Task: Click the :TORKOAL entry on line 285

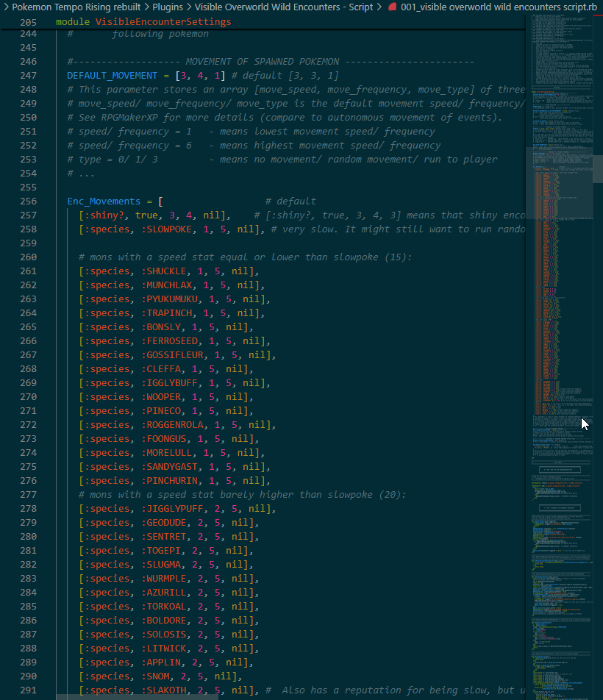Action: pyautogui.click(x=169, y=607)
